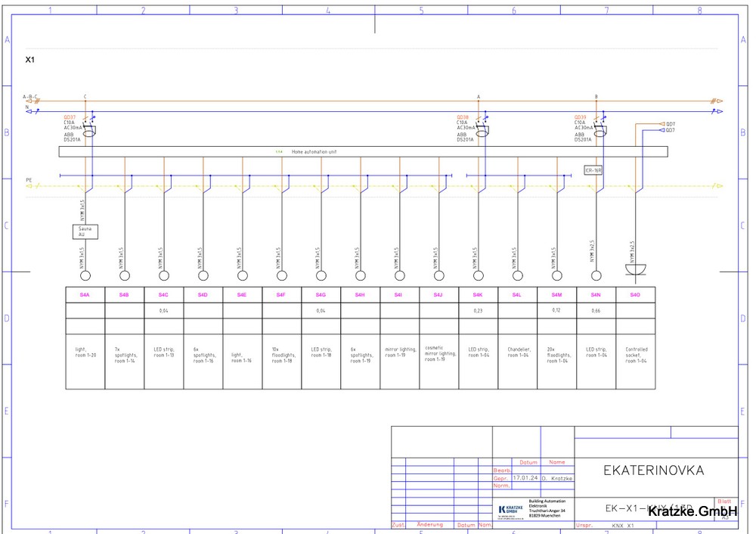Screen dimensions: 756x534
Task: Select the S4C column header
Action: [163, 294]
